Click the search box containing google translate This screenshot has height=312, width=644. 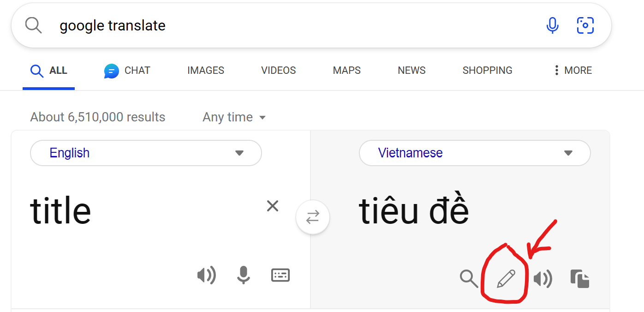point(311,25)
